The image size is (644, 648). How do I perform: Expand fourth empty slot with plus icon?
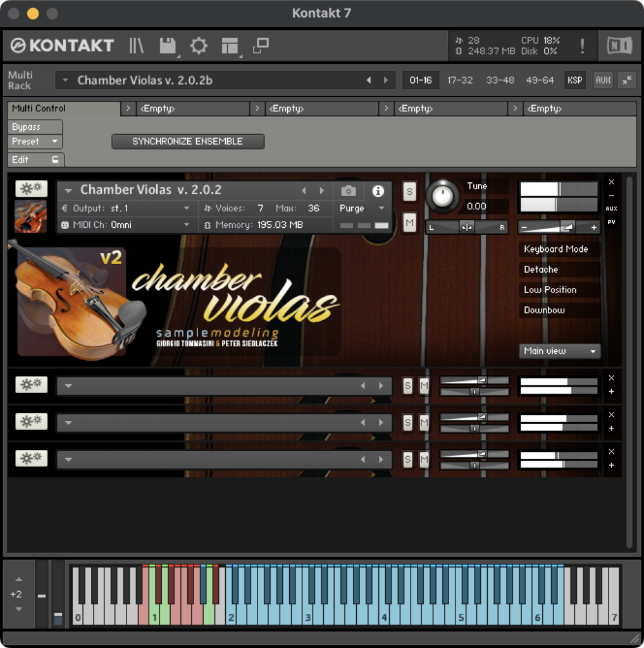pos(611,465)
